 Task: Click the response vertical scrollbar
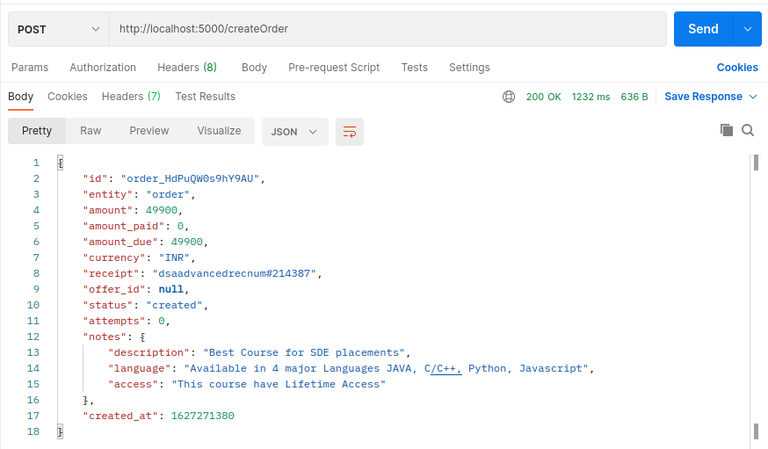(x=756, y=290)
